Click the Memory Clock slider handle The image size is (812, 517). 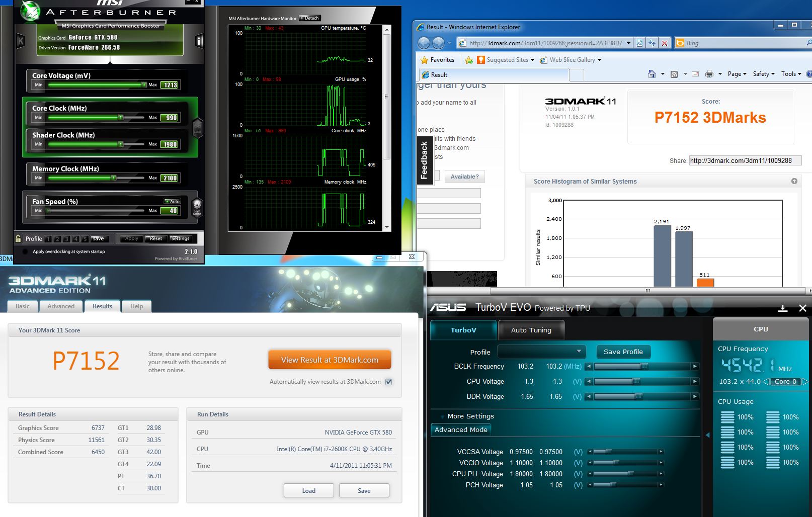tap(114, 178)
